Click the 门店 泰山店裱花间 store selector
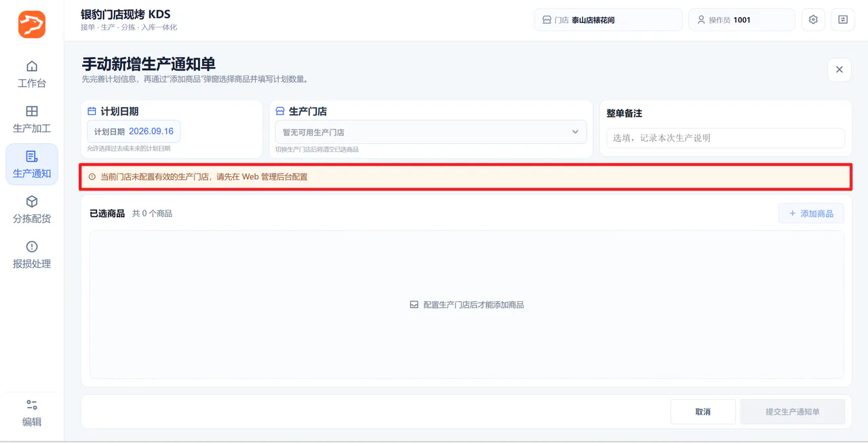 tap(608, 20)
